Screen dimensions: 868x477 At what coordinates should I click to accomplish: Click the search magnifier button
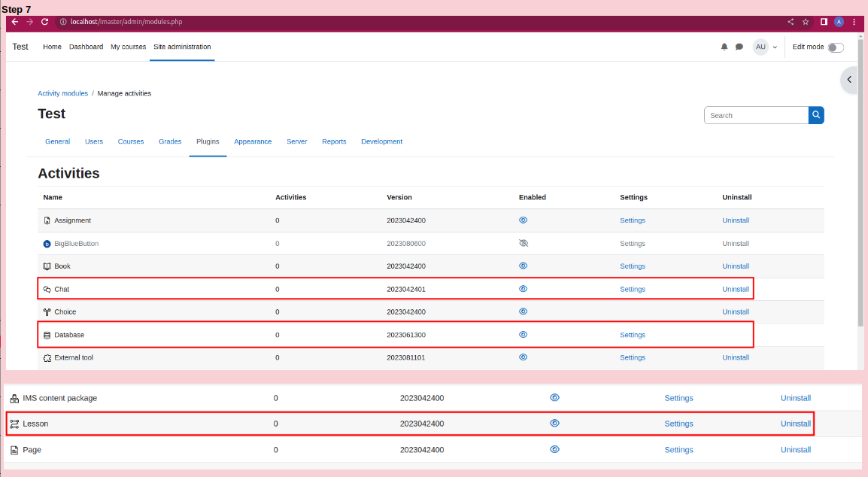(816, 115)
